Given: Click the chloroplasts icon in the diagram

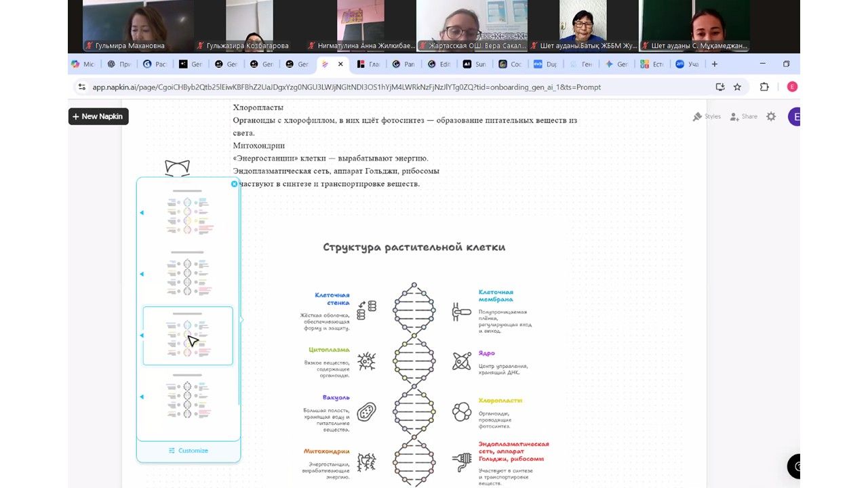Looking at the screenshot, I should click(462, 411).
